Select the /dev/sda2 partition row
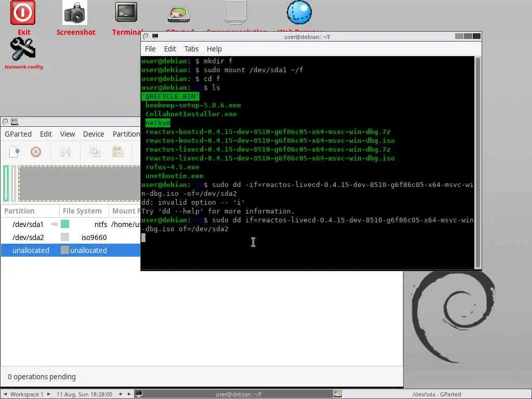This screenshot has width=532, height=399. (x=71, y=237)
